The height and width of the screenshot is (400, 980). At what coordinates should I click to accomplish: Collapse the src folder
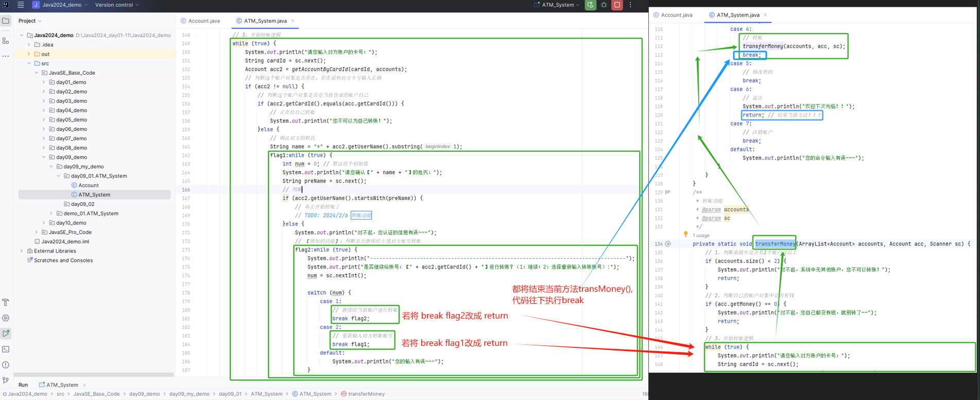[29, 63]
